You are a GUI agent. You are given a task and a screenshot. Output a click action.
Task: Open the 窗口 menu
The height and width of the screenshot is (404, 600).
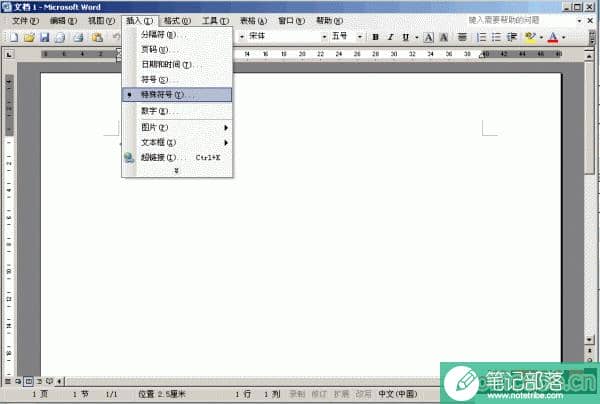click(291, 21)
